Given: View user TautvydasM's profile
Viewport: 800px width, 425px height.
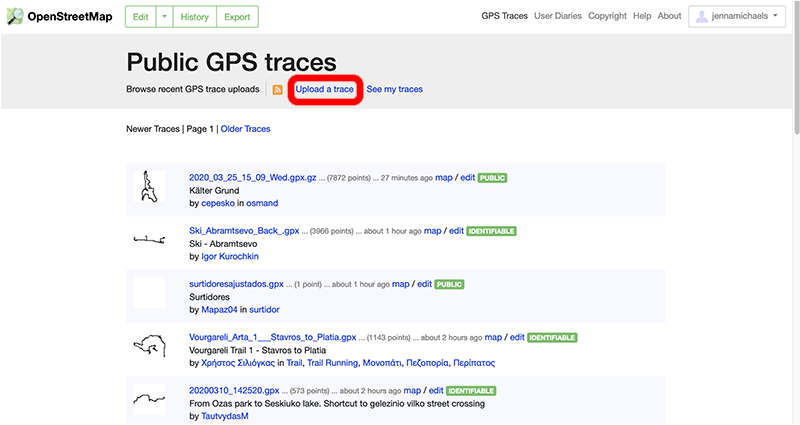Looking at the screenshot, I should click(x=225, y=416).
